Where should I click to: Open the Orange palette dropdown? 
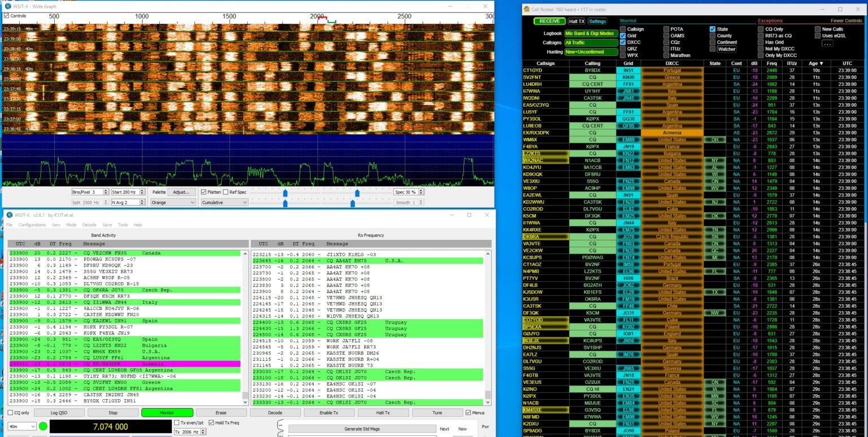173,202
